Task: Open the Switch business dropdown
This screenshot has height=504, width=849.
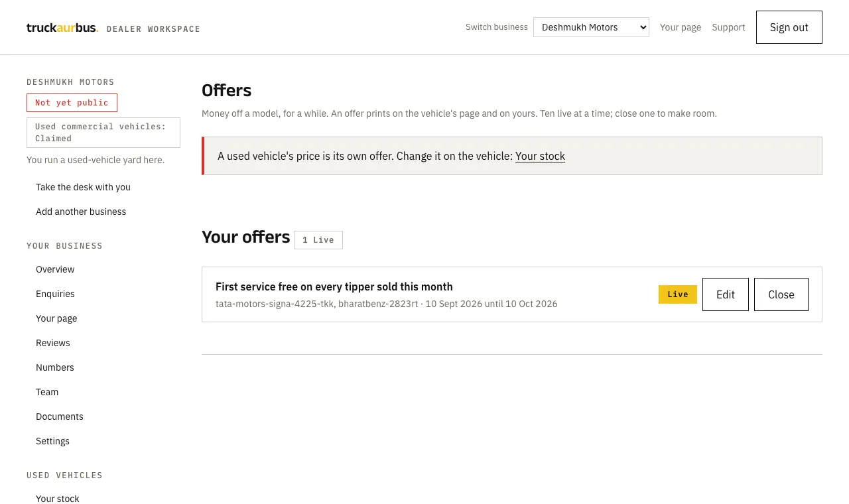Action: [591, 27]
